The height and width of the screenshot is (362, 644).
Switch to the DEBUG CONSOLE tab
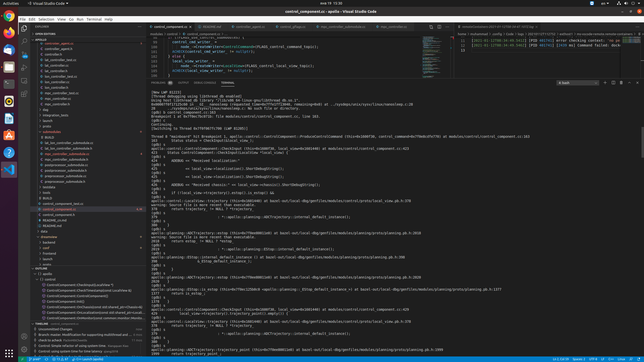coord(205,83)
